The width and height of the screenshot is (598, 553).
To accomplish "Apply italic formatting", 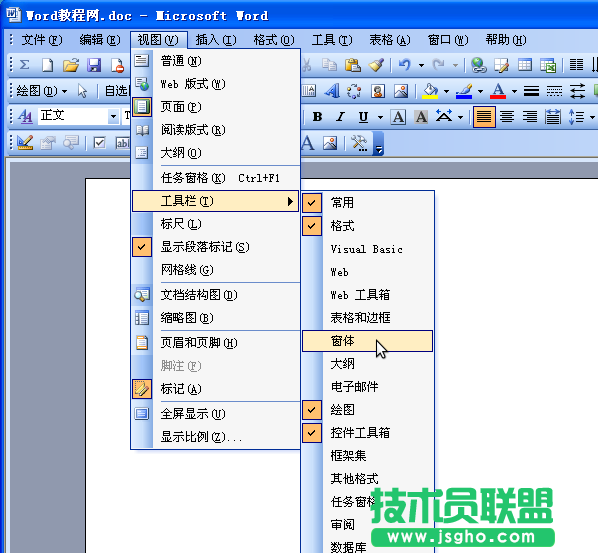I will pos(340,117).
